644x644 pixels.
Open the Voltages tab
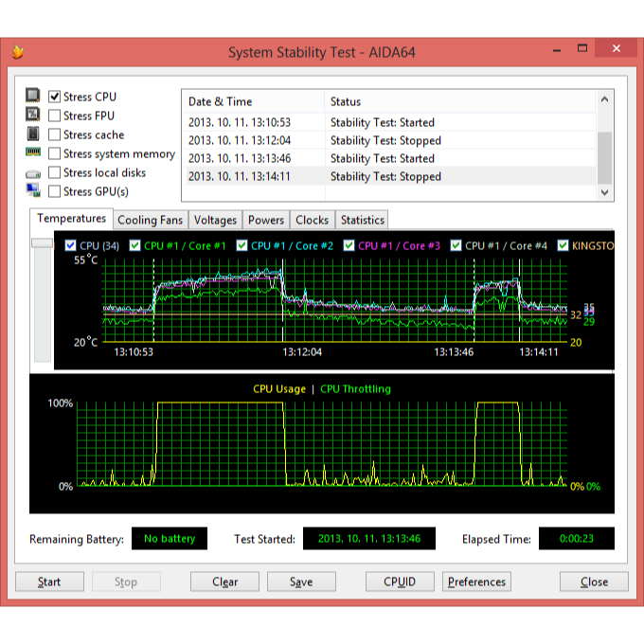click(x=215, y=220)
